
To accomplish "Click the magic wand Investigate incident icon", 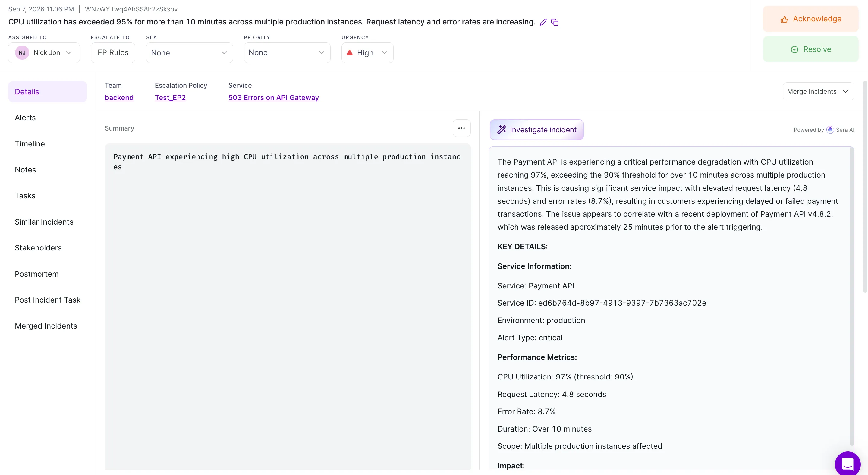I will click(502, 130).
